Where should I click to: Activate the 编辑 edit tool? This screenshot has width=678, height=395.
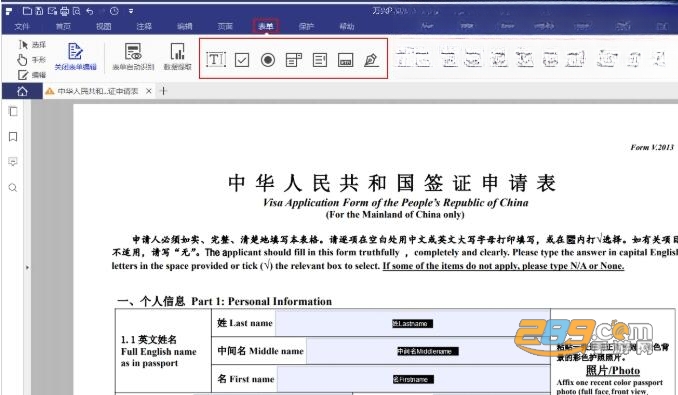pyautogui.click(x=32, y=75)
